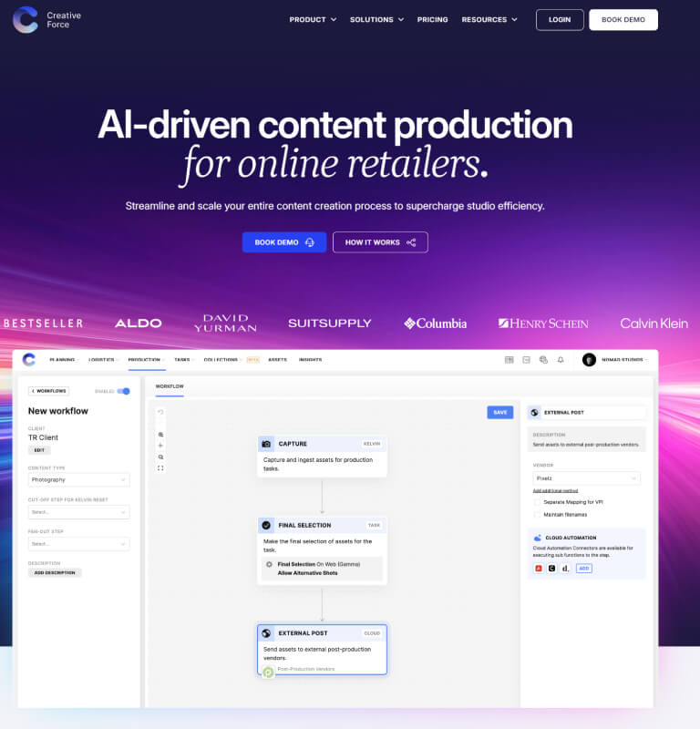Open the Pricing page from header
Image resolution: width=700 pixels, height=729 pixels.
point(433,19)
